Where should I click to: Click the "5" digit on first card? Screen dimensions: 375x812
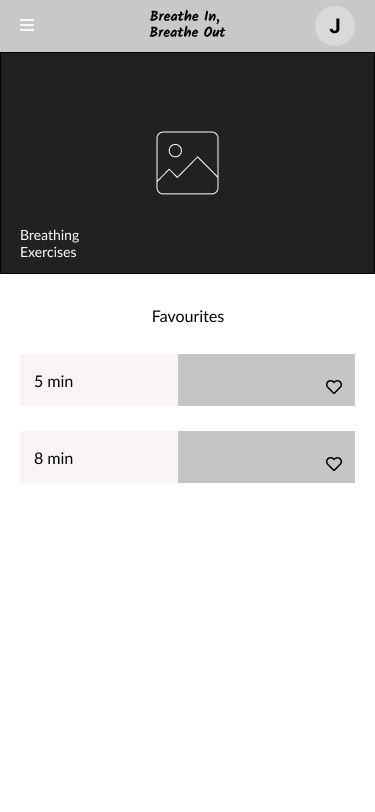tap(38, 382)
